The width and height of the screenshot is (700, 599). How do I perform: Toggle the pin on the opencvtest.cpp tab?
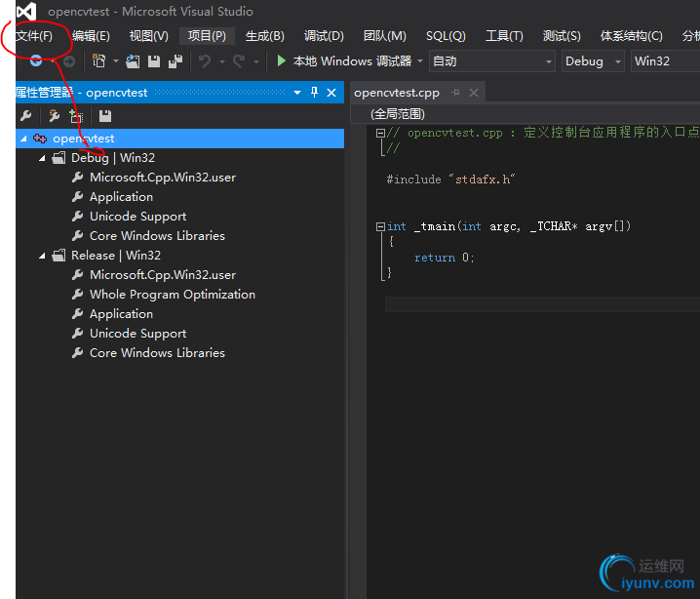tap(455, 93)
